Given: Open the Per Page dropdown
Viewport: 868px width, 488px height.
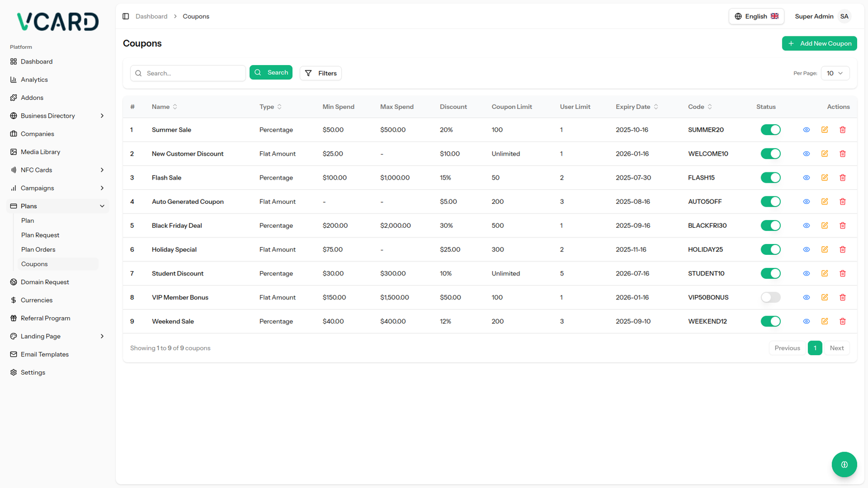Looking at the screenshot, I should tap(834, 73).
